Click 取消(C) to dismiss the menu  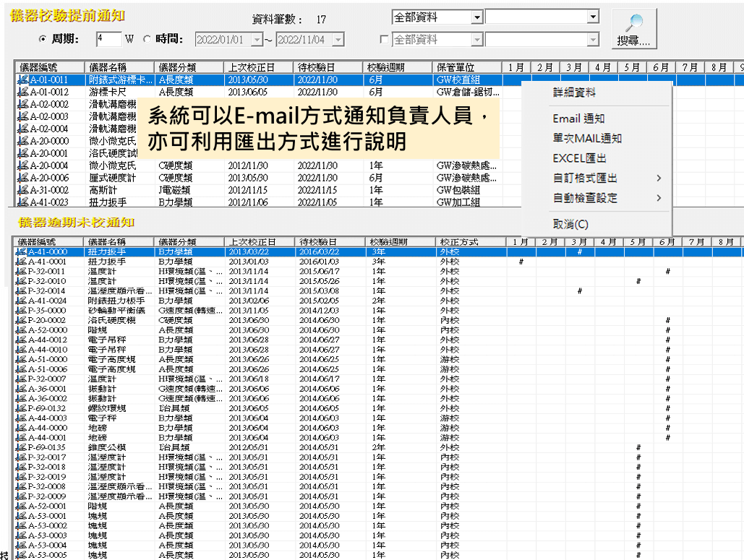pos(570,225)
